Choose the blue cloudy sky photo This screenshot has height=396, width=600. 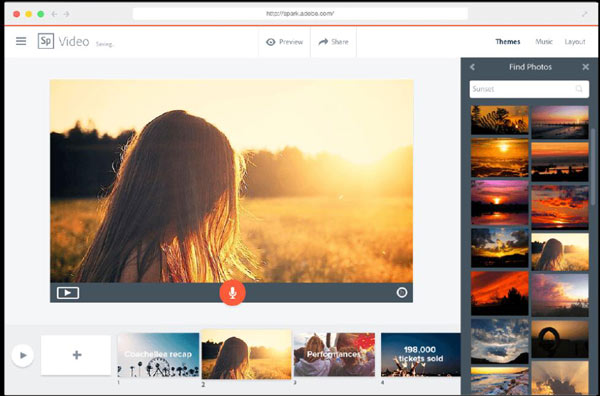tap(499, 341)
